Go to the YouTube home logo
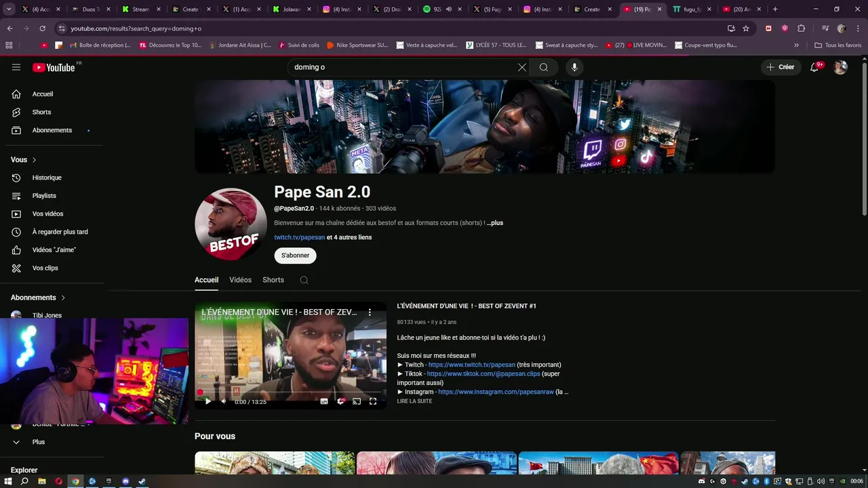This screenshot has width=868, height=488. pyautogui.click(x=54, y=67)
